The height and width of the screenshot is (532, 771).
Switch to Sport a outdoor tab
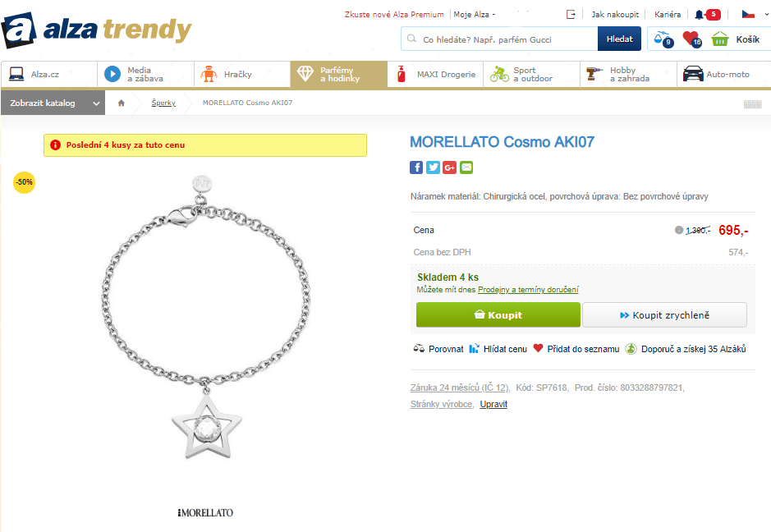coord(531,74)
